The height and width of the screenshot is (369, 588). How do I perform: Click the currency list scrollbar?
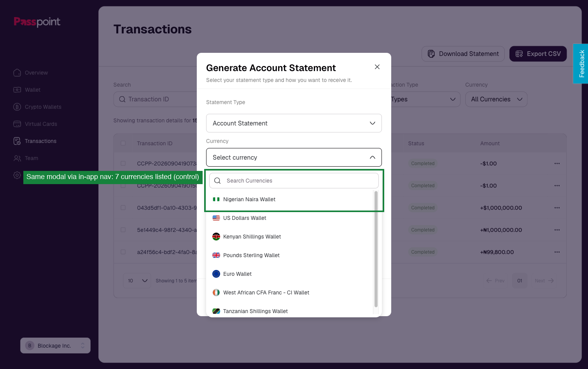coord(376,249)
